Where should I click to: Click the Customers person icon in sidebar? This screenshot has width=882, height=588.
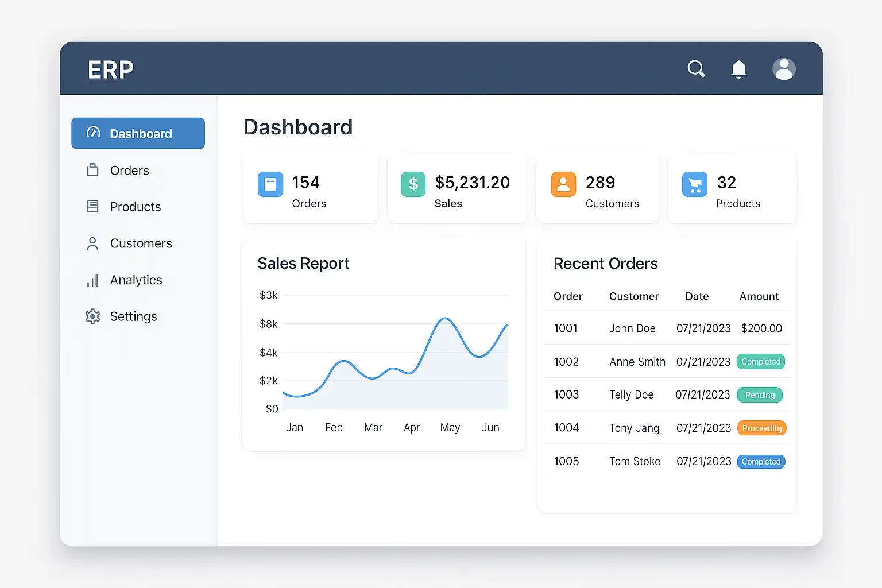92,243
